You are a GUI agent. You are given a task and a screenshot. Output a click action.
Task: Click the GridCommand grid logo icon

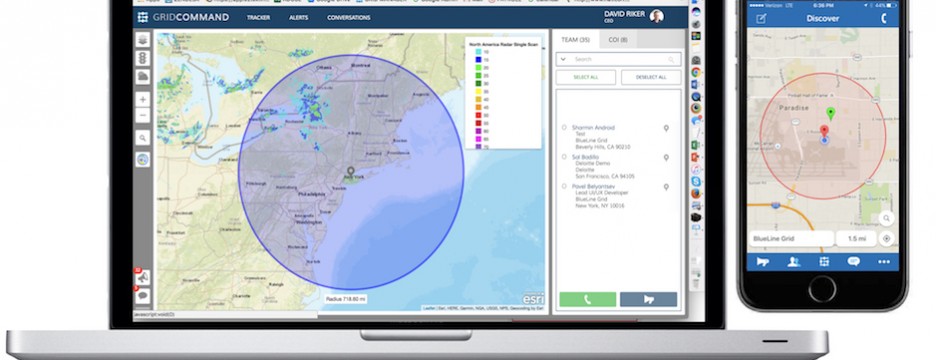(143, 17)
